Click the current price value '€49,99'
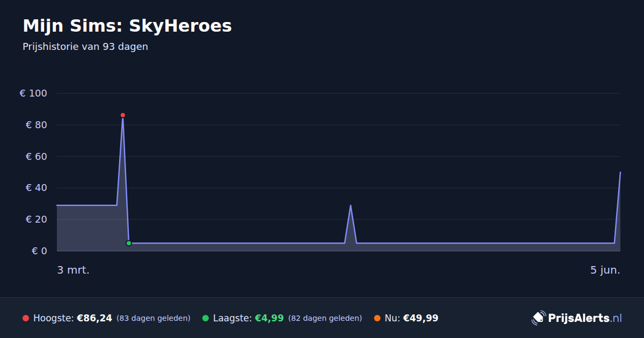 point(421,318)
